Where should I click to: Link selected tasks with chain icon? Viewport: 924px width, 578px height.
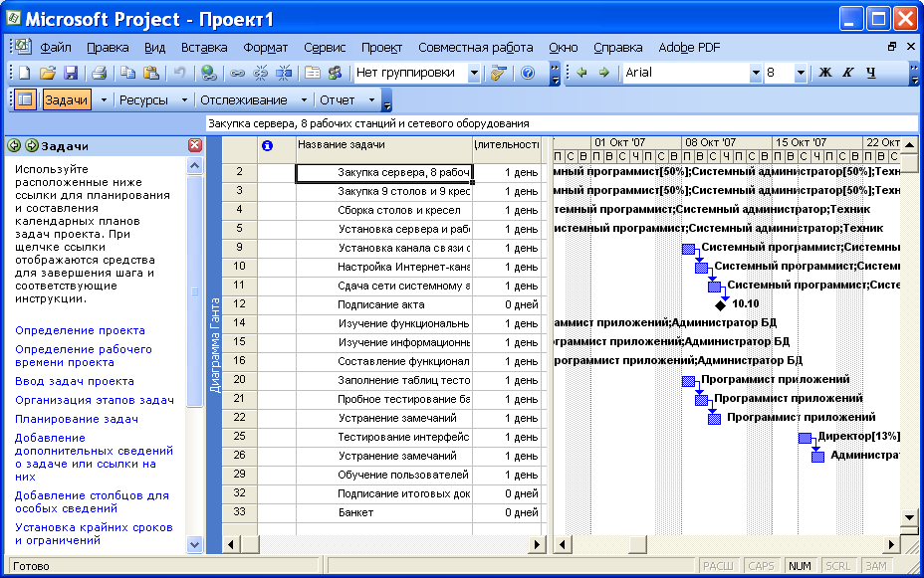point(237,73)
